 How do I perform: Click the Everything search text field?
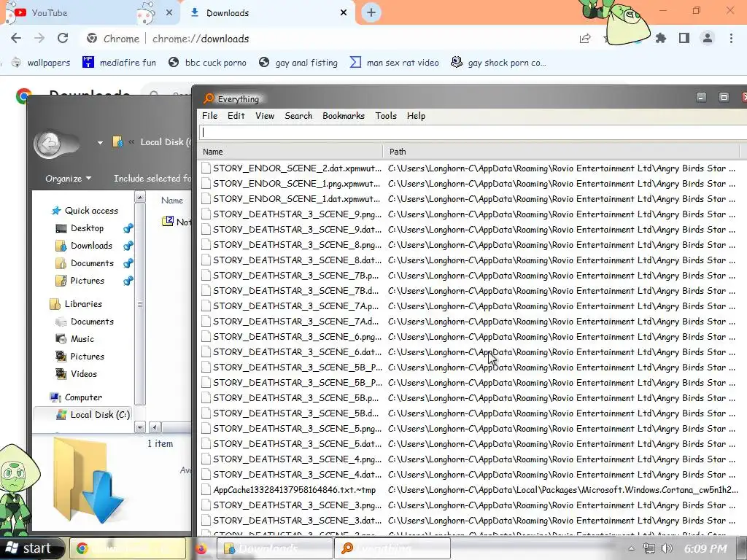point(473,133)
